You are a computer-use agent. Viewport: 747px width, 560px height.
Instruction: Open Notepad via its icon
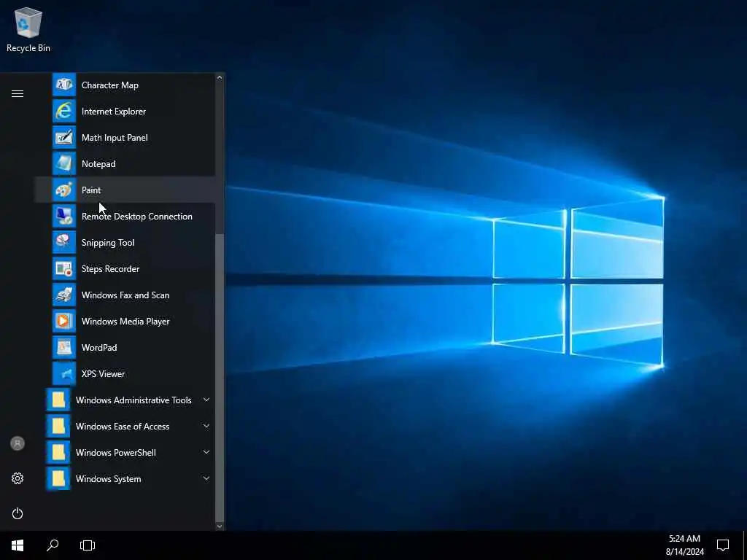64,163
